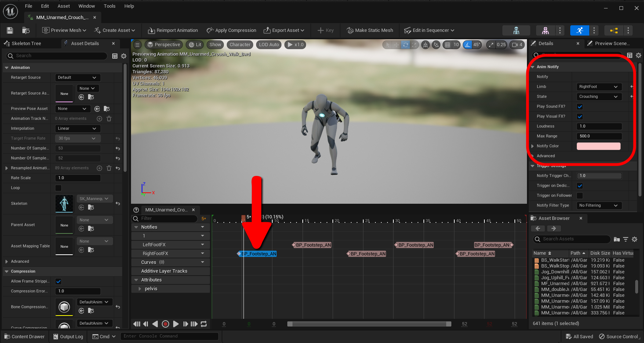Disable the Play Visual FX checkbox
Screen dimensions: 644x343
pyautogui.click(x=580, y=116)
